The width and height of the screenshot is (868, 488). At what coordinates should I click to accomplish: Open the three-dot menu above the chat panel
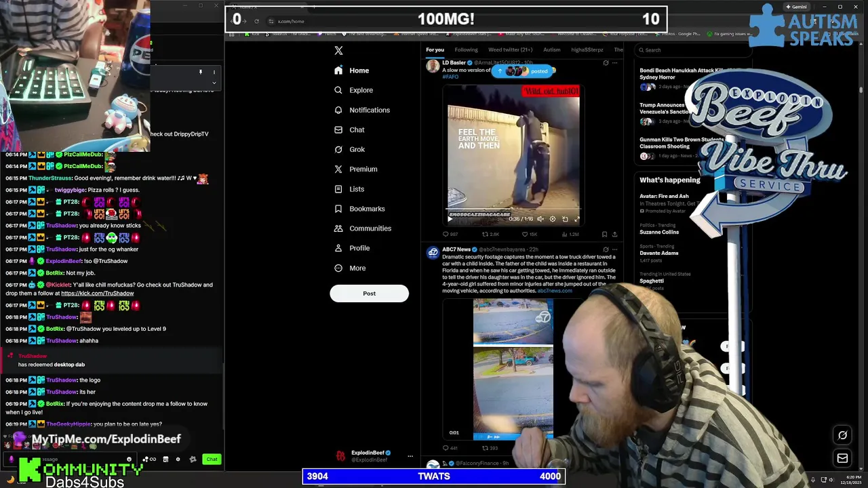click(214, 72)
